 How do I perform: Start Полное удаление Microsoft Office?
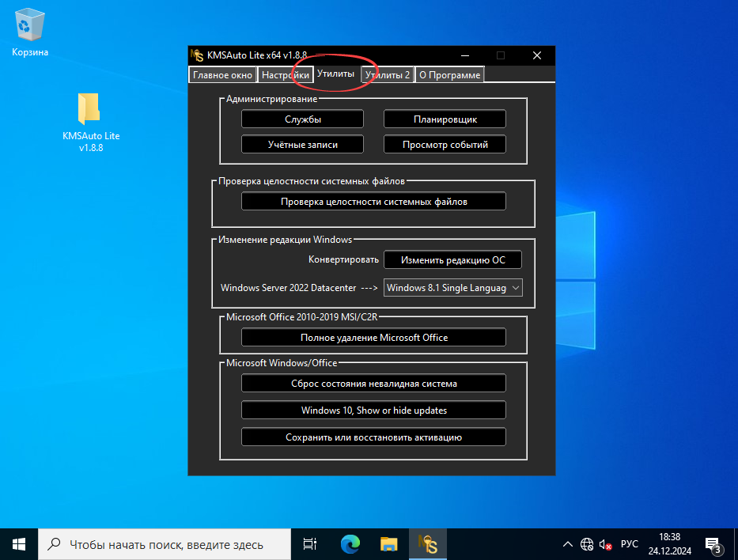373,337
